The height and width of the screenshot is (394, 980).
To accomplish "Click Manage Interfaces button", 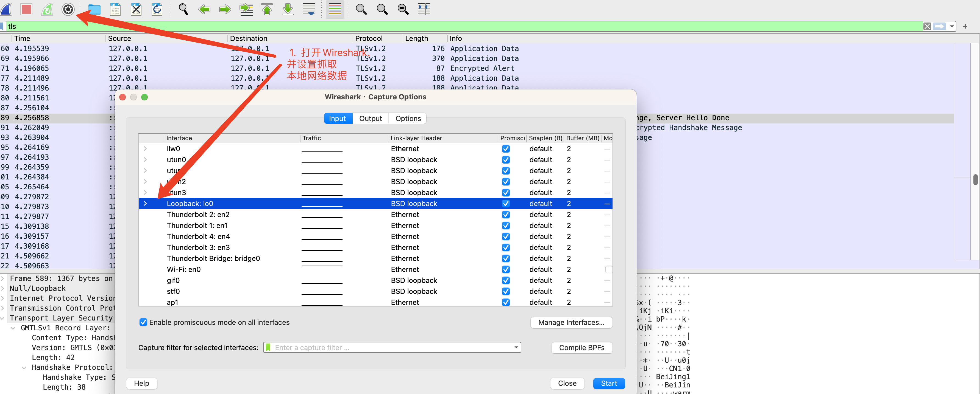I will point(571,322).
